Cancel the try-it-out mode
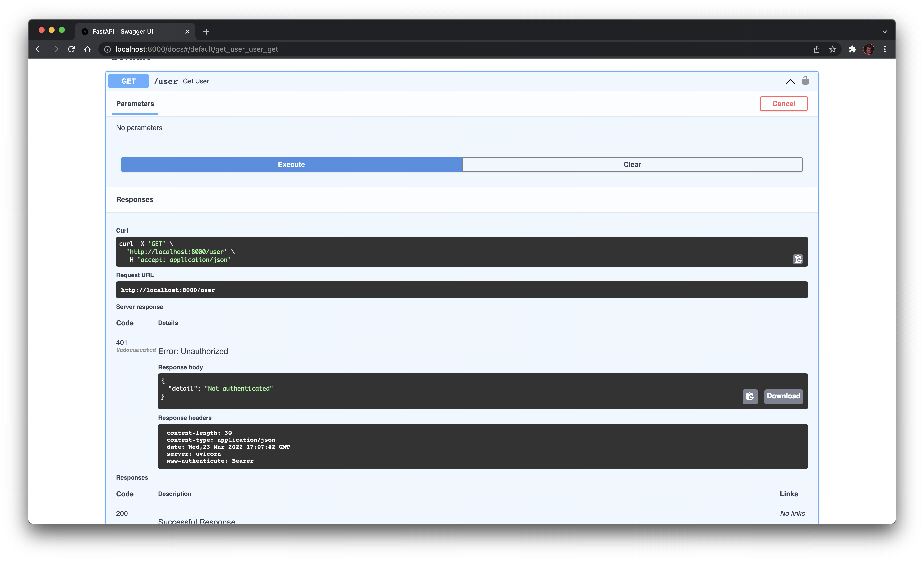Screen dimensions: 924x561 tap(783, 103)
